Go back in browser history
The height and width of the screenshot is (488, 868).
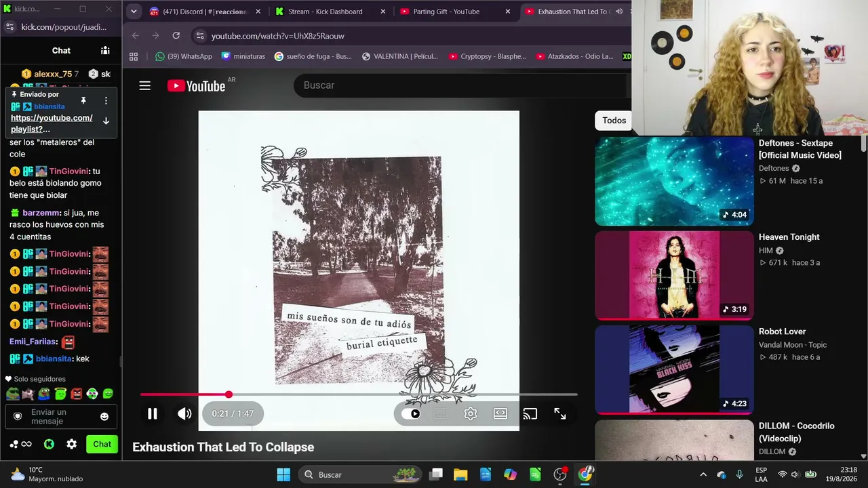[136, 35]
